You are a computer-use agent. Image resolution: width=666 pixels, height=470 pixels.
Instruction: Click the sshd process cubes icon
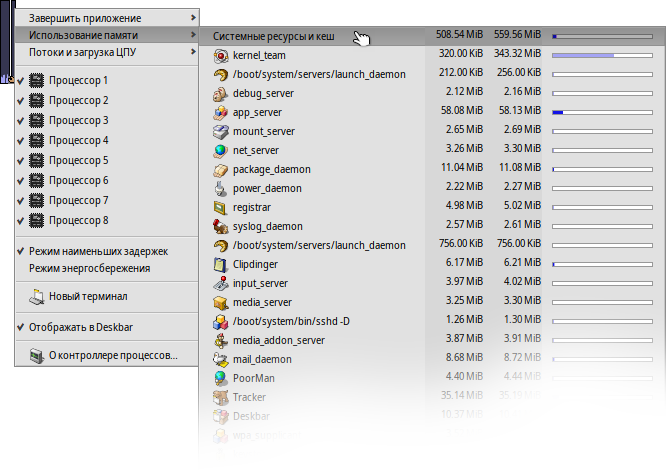point(220,322)
